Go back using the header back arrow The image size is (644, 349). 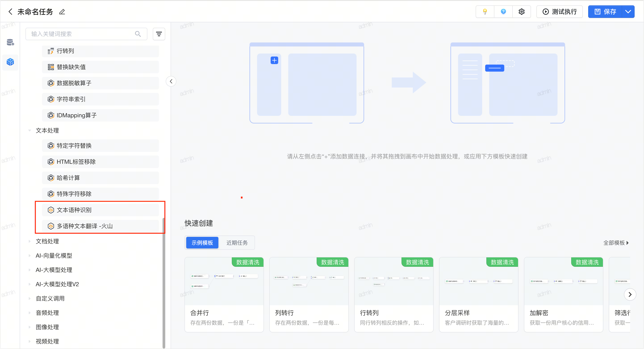coord(10,12)
